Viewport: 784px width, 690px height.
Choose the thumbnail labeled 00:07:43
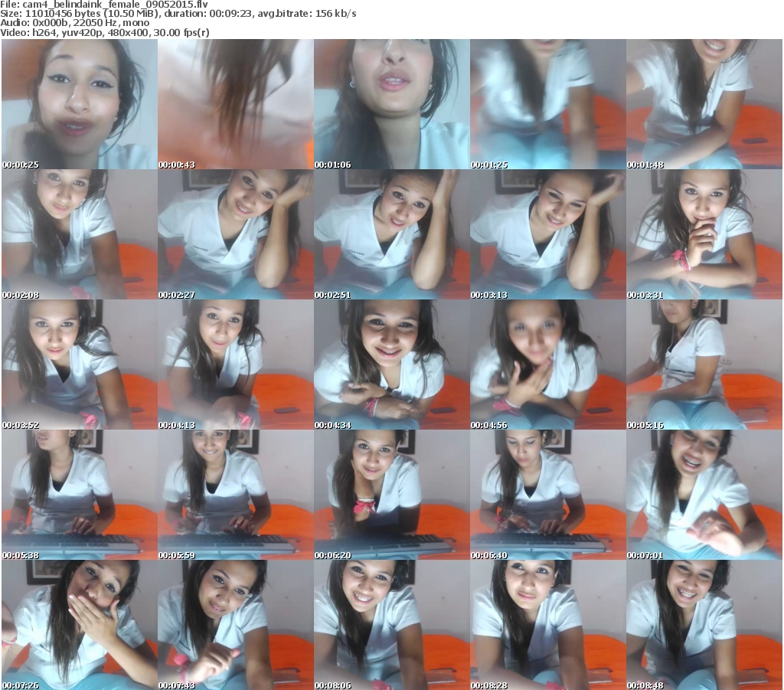pyautogui.click(x=236, y=625)
